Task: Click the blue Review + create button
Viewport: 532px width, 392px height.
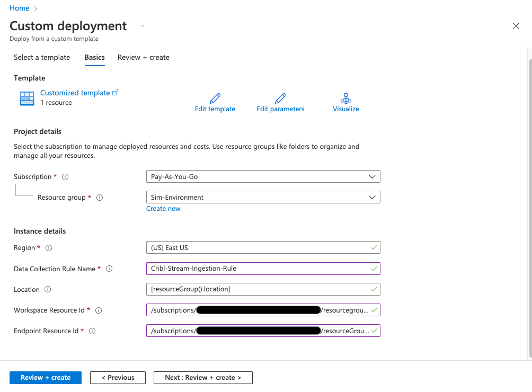Action: [46, 377]
